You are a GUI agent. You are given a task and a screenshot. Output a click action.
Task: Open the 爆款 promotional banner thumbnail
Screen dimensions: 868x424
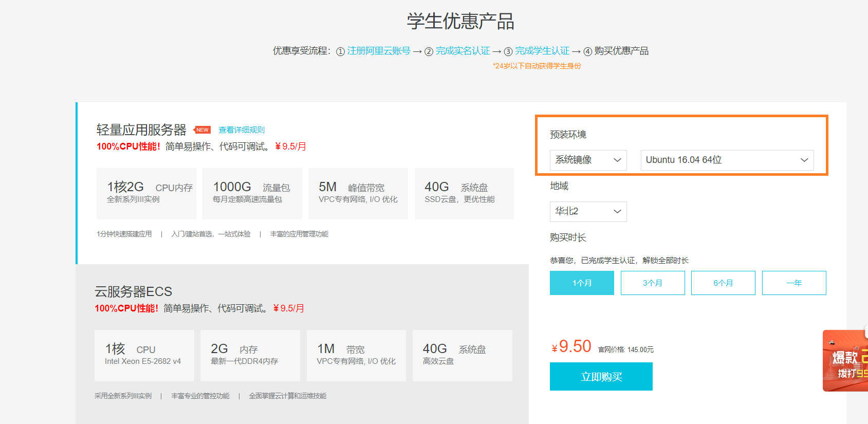(x=845, y=361)
